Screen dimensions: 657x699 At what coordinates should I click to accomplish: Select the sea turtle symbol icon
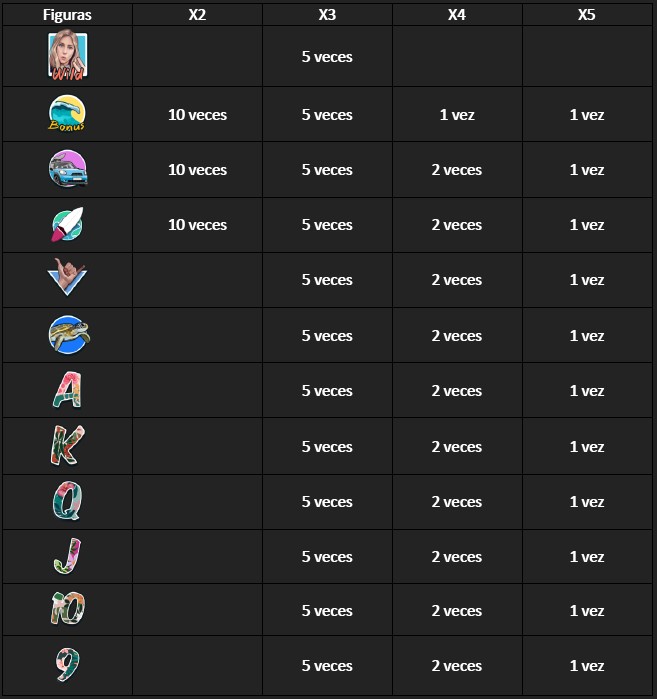[x=69, y=334]
